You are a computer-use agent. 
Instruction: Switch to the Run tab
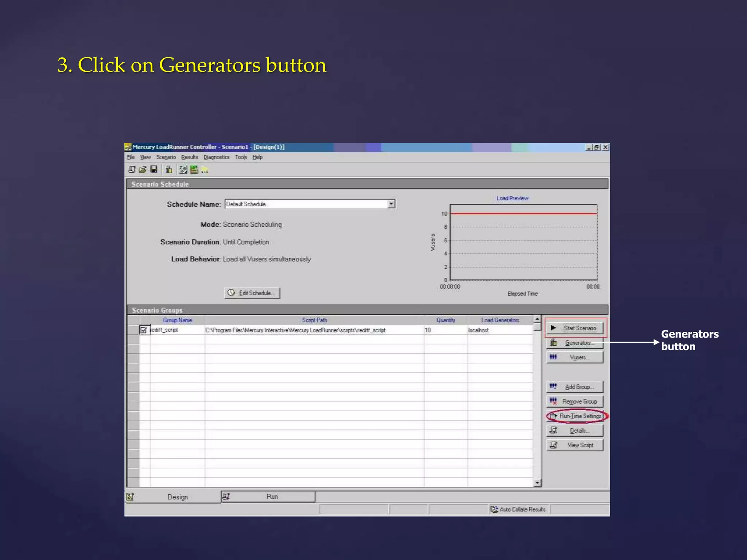pyautogui.click(x=268, y=497)
